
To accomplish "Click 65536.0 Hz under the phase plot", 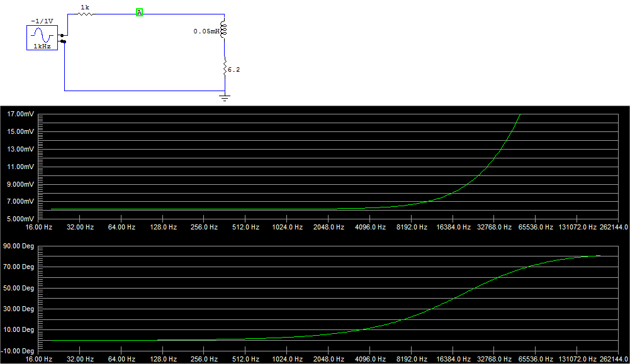I will pyautogui.click(x=536, y=359).
